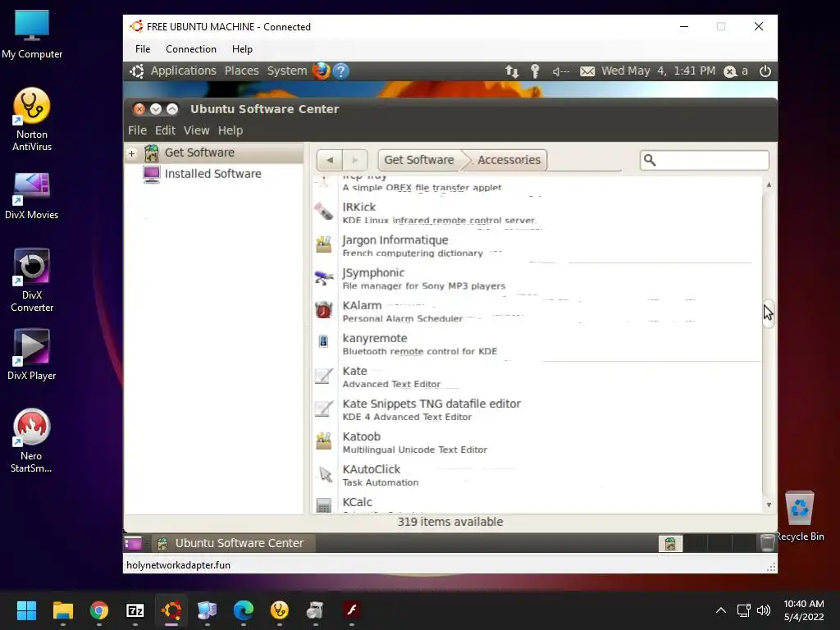This screenshot has width=840, height=630.
Task: Open the mail envelope indicator
Action: [587, 71]
